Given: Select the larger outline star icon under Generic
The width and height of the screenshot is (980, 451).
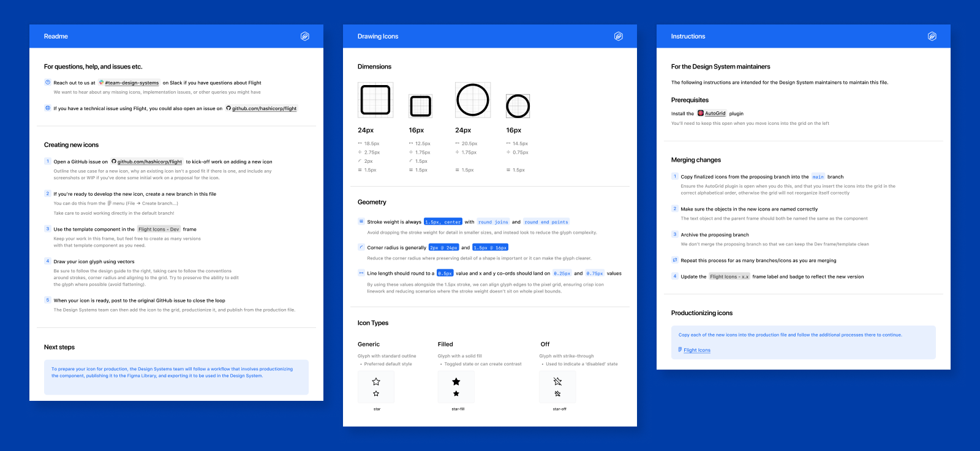Looking at the screenshot, I should [376, 381].
